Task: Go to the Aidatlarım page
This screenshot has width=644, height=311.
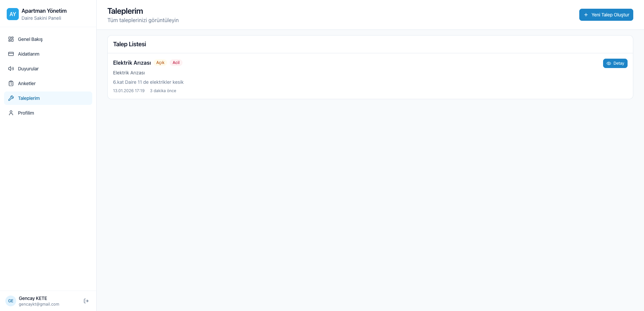Action: coord(48,54)
